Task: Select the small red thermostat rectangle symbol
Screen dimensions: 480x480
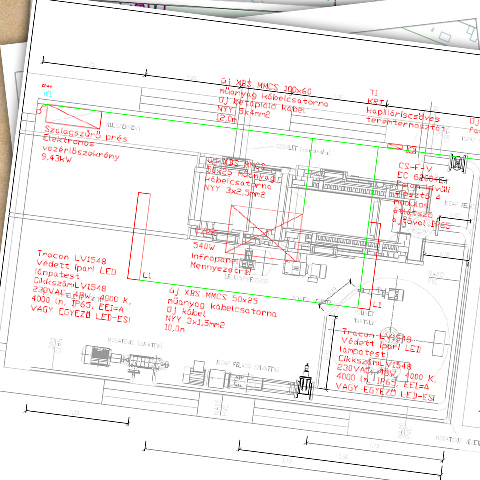Action: coord(395,146)
